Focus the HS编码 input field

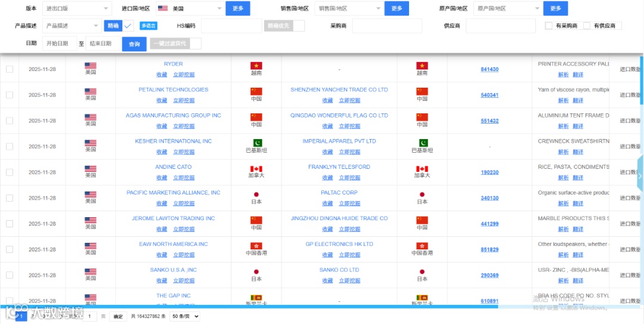point(231,26)
